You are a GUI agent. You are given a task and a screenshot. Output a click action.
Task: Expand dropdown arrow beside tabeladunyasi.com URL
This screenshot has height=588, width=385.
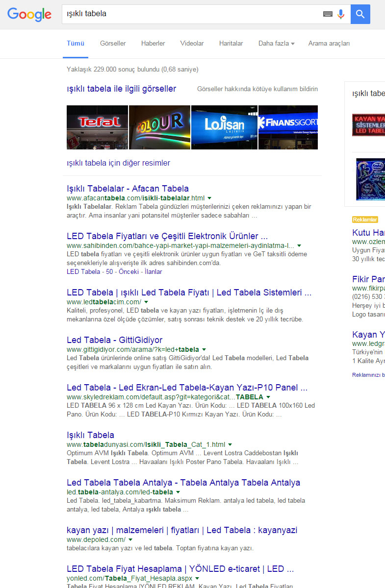230,444
